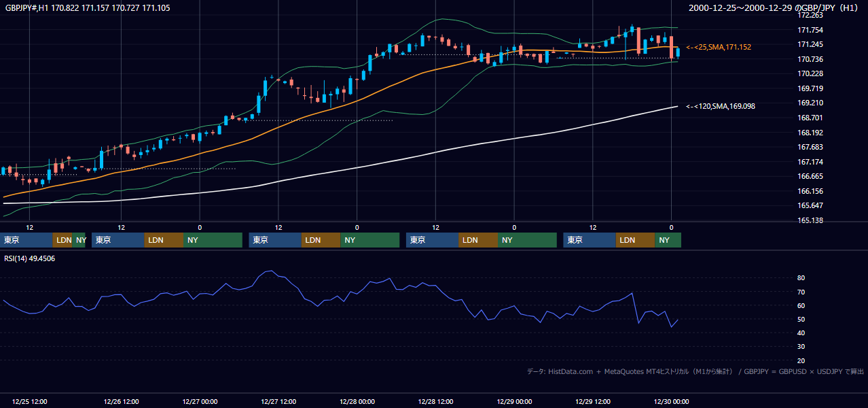Click the 12/27 00:00 date label
The height and width of the screenshot is (408, 868).
coord(200,402)
